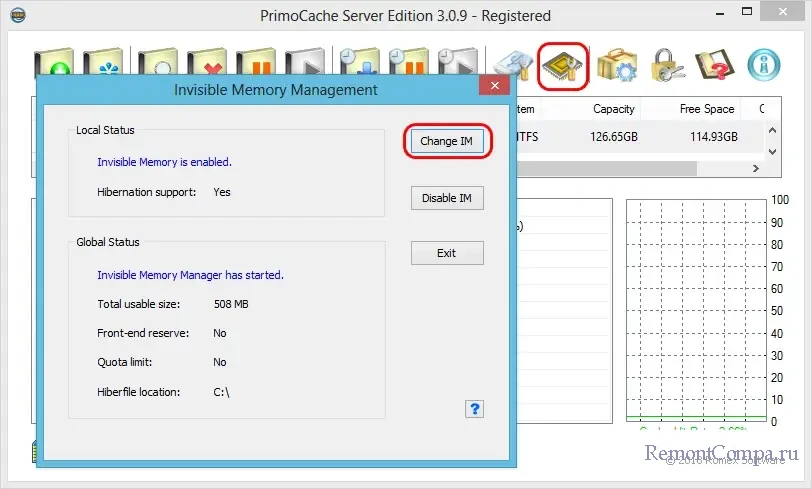Click the blue About info icon

pyautogui.click(x=764, y=64)
